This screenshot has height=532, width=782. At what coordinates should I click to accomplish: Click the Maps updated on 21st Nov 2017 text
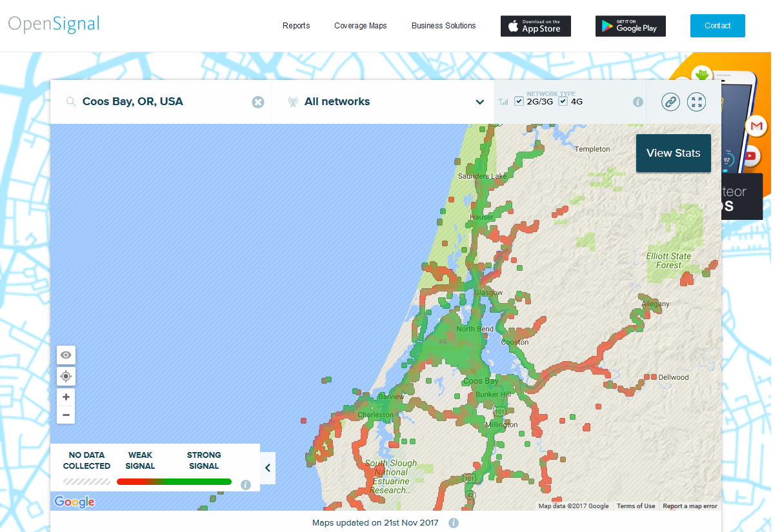tap(376, 522)
